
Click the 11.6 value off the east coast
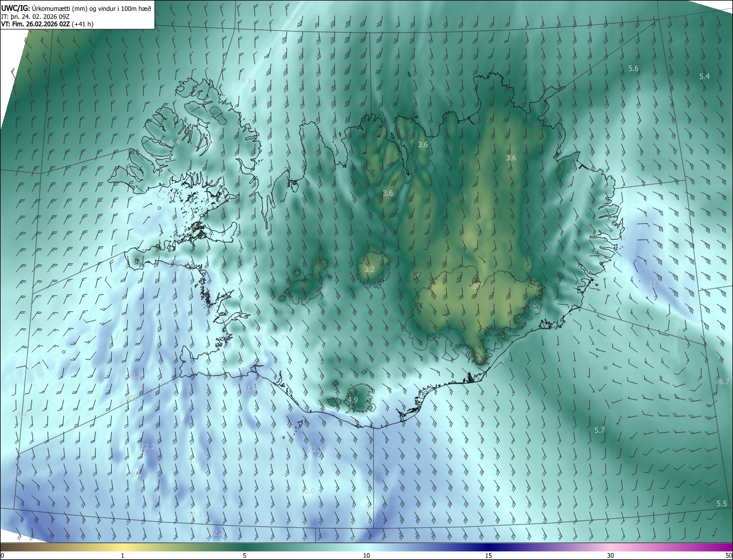[x=656, y=283]
